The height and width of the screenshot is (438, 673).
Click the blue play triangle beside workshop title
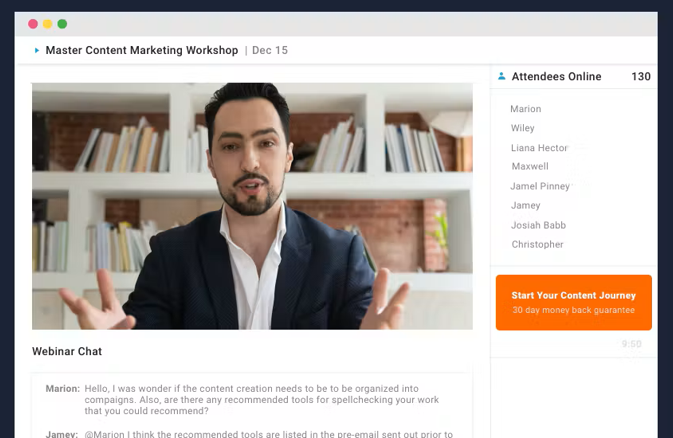pyautogui.click(x=36, y=50)
